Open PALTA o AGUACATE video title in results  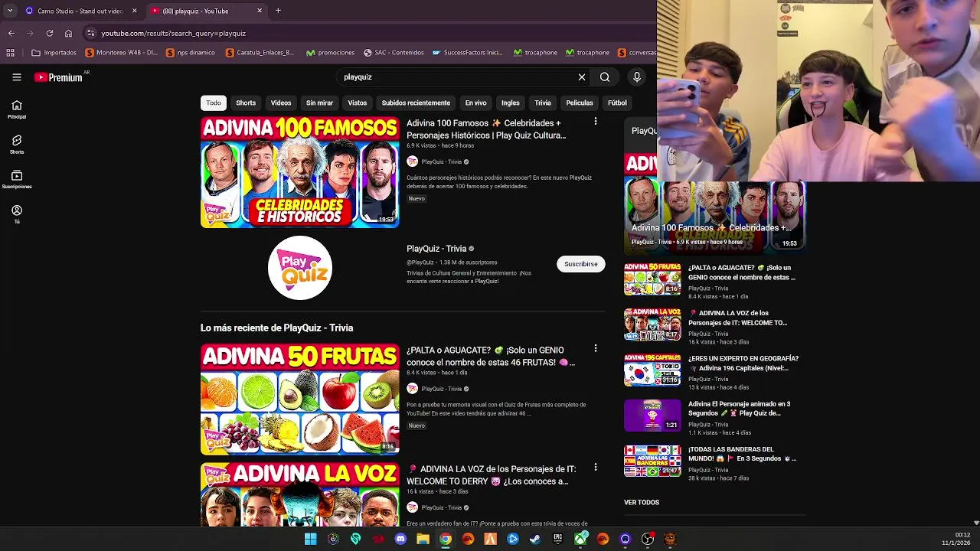(491, 357)
